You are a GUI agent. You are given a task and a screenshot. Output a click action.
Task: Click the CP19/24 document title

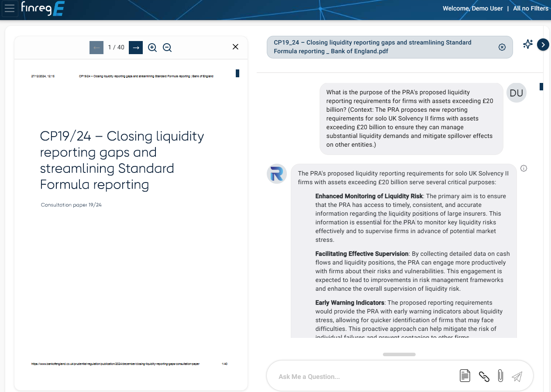(122, 160)
